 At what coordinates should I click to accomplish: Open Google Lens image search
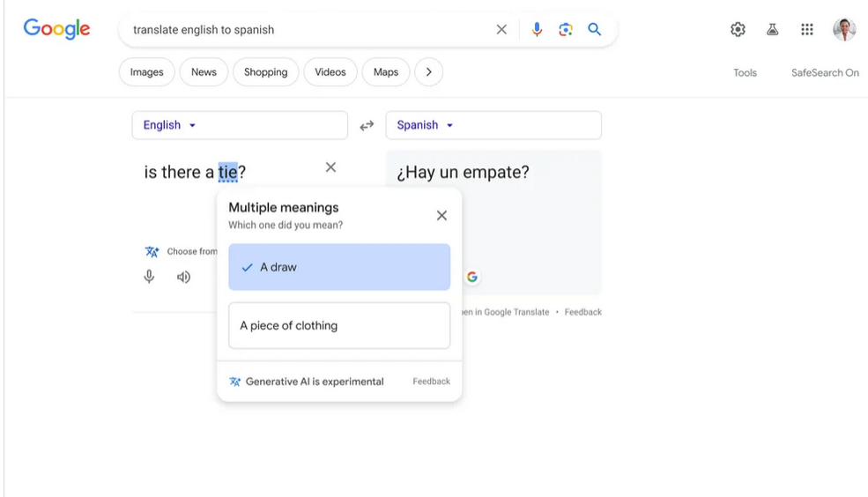click(566, 29)
